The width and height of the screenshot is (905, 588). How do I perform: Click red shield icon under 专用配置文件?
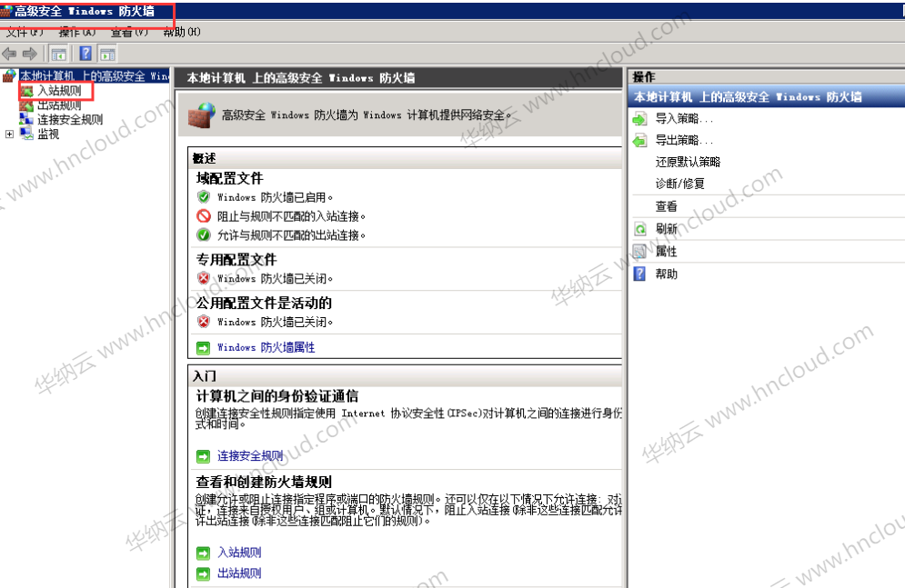click(204, 278)
